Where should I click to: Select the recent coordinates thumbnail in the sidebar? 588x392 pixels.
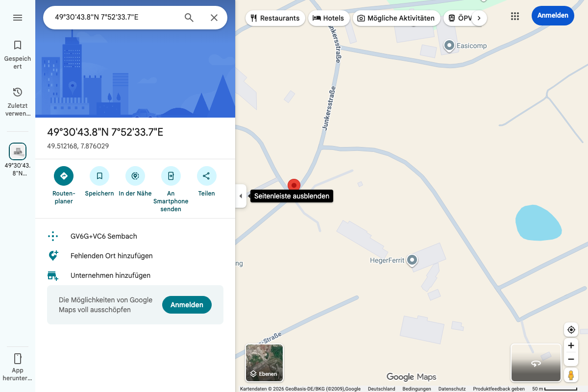[x=18, y=151]
